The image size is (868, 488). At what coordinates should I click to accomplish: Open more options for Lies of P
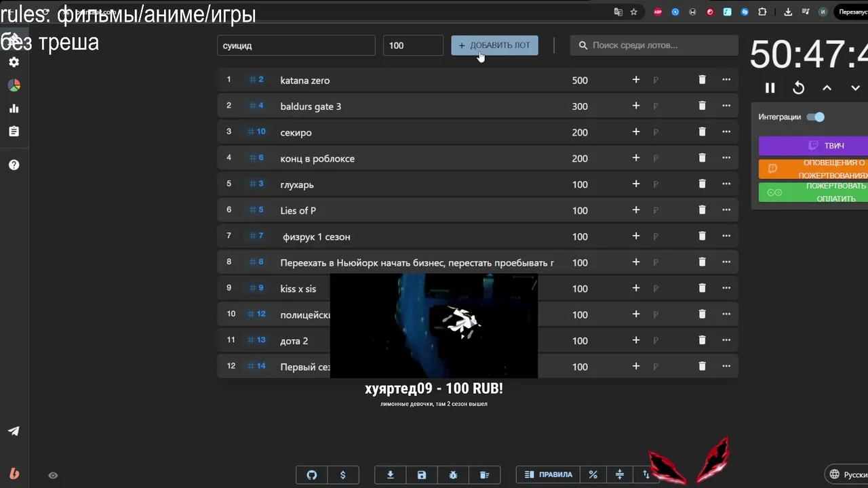click(726, 210)
